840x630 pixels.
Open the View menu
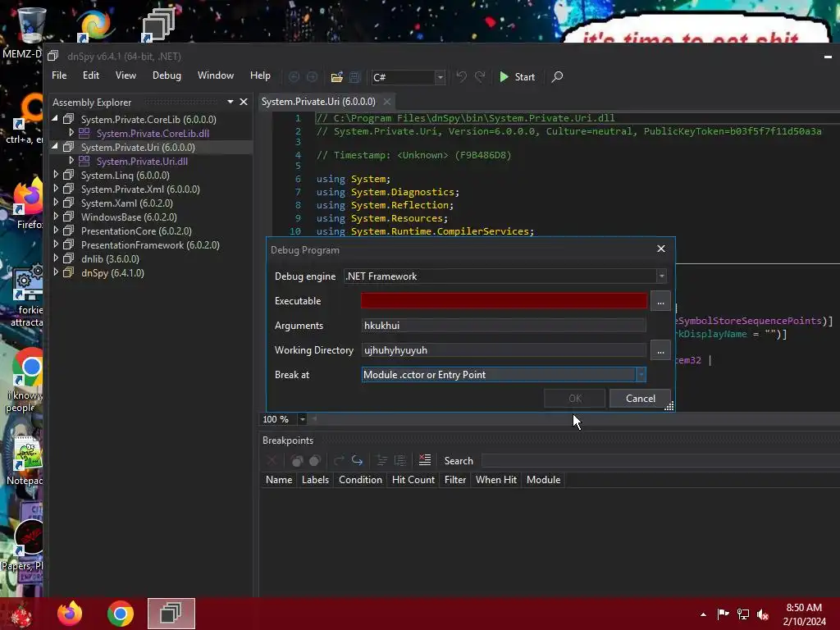(x=126, y=75)
